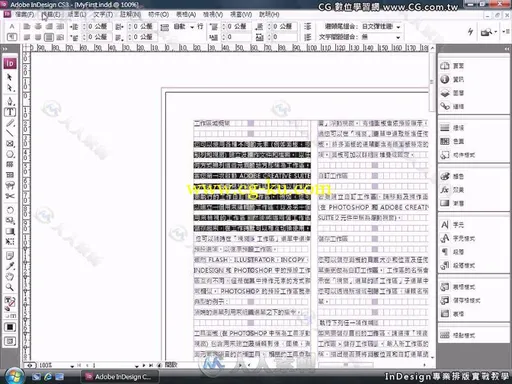Open the 表格 (Table) panel
512x384 pixels.
[x=452, y=314]
